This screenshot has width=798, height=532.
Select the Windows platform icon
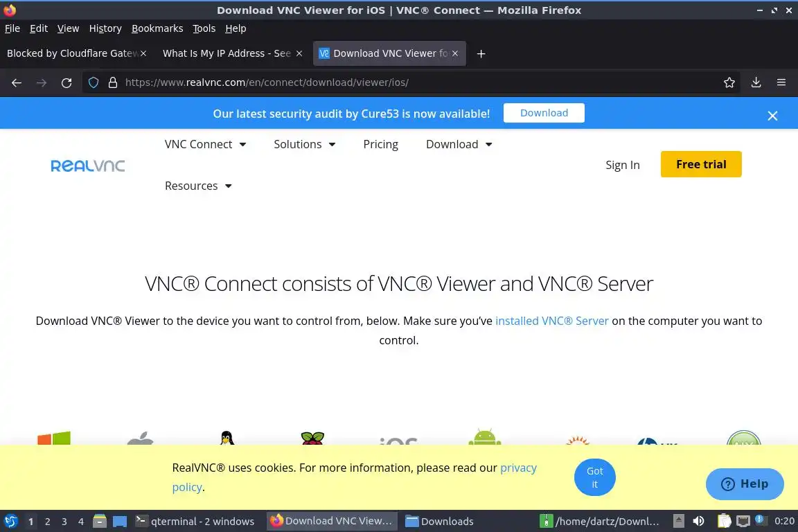54,438
